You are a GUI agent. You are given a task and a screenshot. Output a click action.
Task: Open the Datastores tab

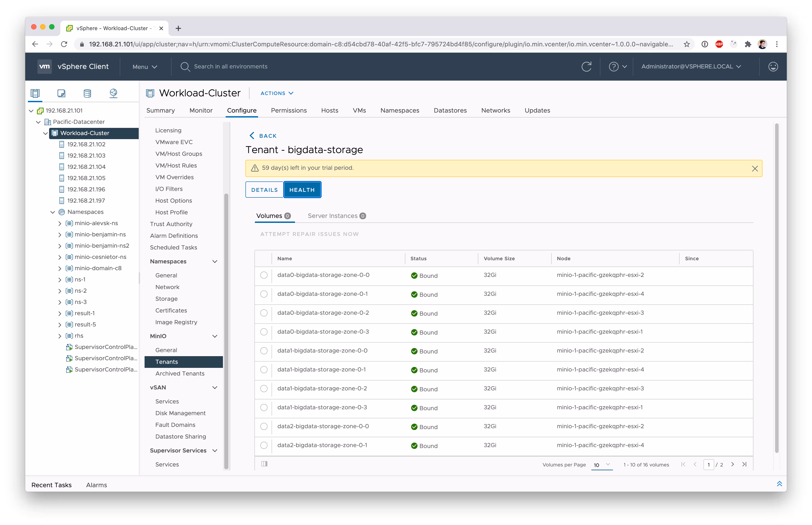click(450, 111)
